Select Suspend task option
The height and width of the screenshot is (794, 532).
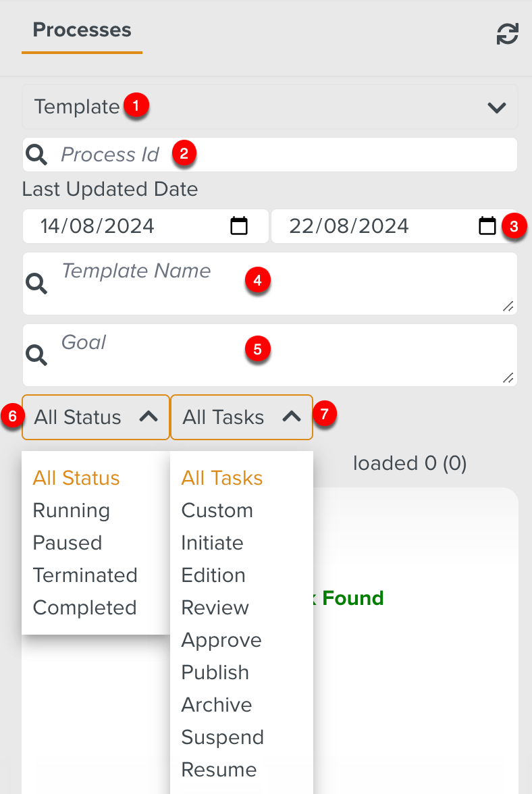point(223,737)
